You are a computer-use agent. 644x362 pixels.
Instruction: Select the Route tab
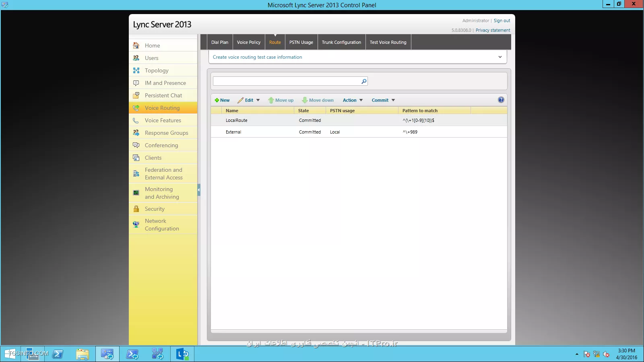click(x=275, y=42)
